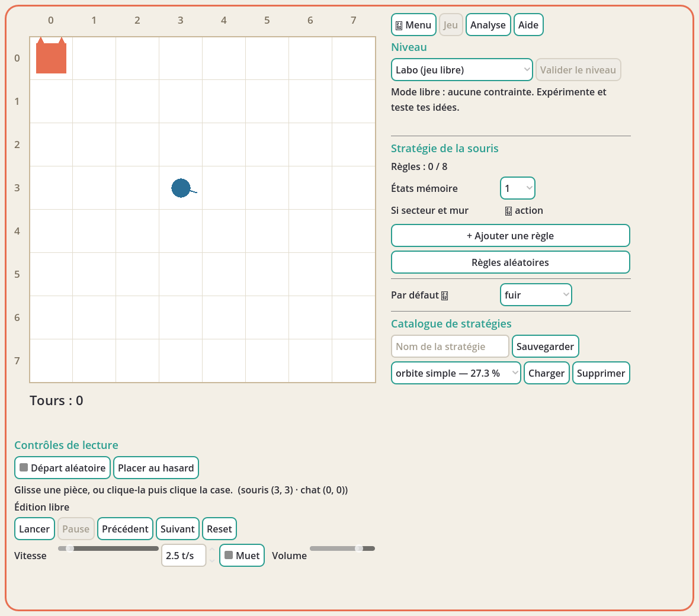Focus the 'Nom de la stratégie' field
699x616 pixels.
coord(450,346)
